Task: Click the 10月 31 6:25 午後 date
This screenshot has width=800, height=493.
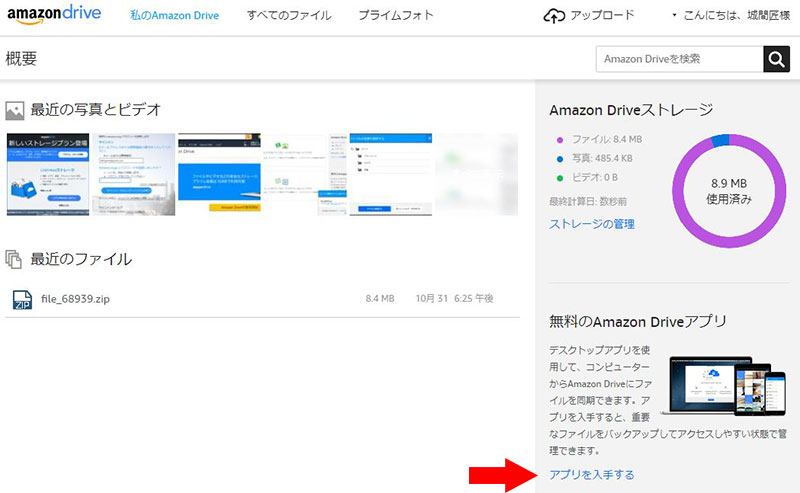Action: coord(454,299)
